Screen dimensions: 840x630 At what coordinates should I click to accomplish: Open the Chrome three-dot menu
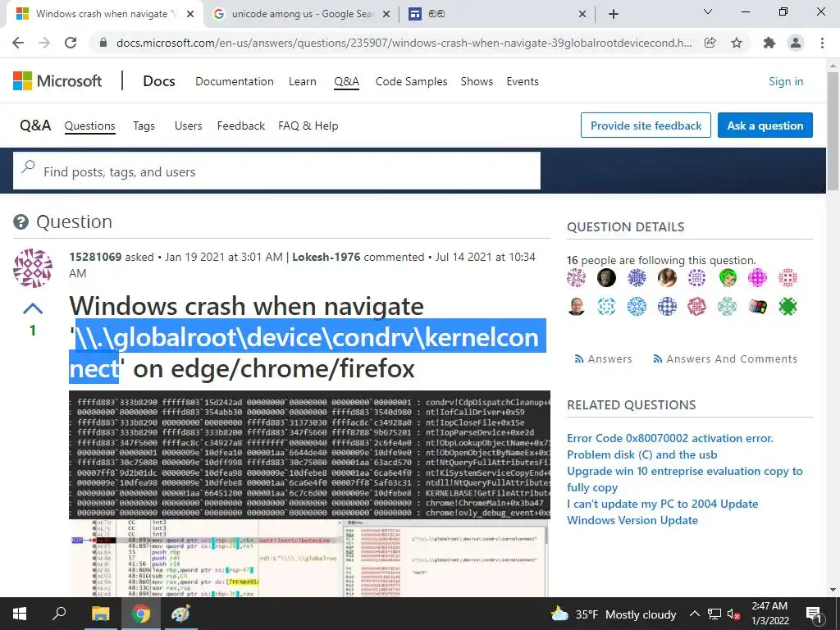pos(822,43)
